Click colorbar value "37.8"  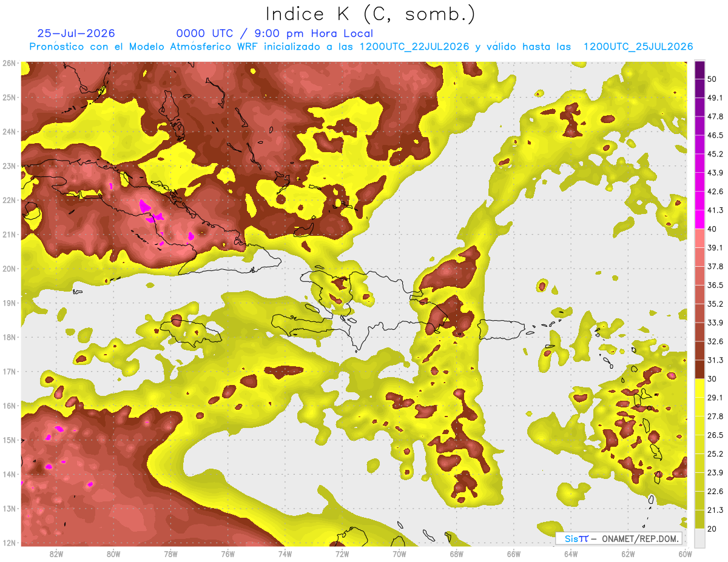(715, 266)
